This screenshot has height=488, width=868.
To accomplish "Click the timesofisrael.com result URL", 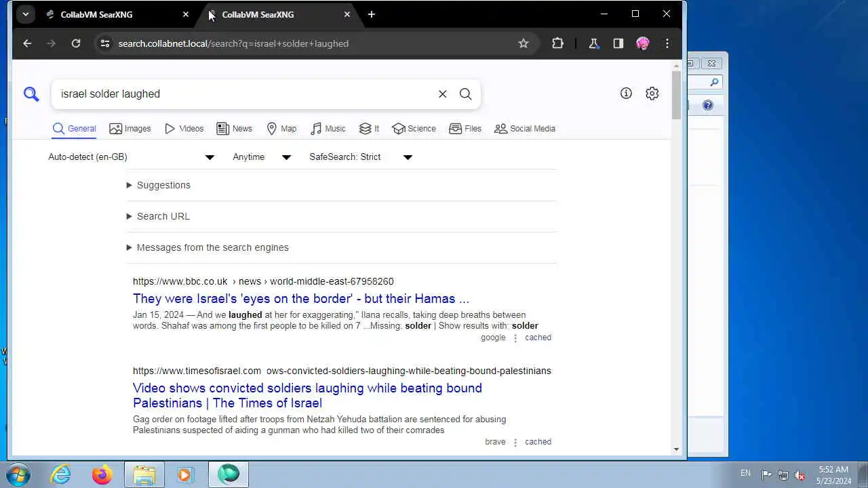I will click(342, 371).
